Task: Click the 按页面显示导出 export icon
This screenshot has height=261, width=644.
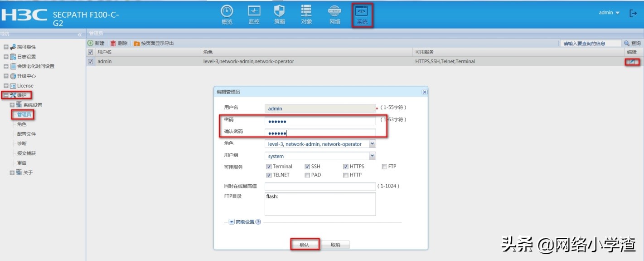Action: (x=136, y=44)
